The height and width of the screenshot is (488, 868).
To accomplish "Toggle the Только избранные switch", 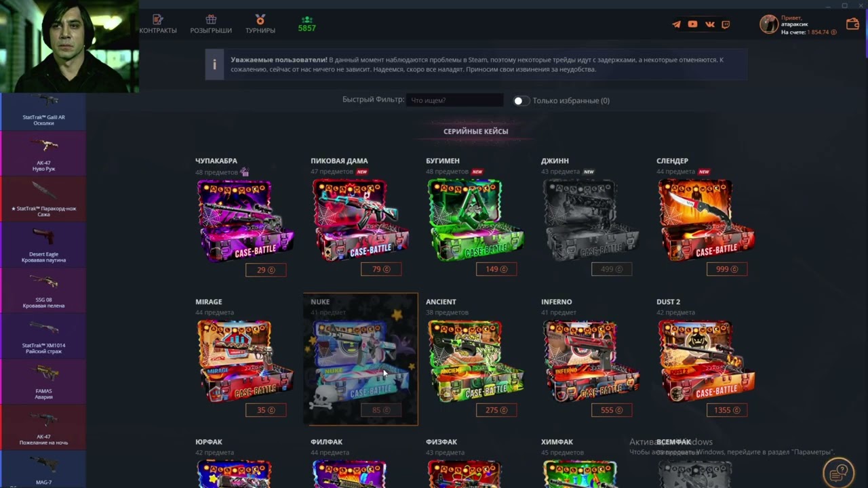I will point(521,100).
